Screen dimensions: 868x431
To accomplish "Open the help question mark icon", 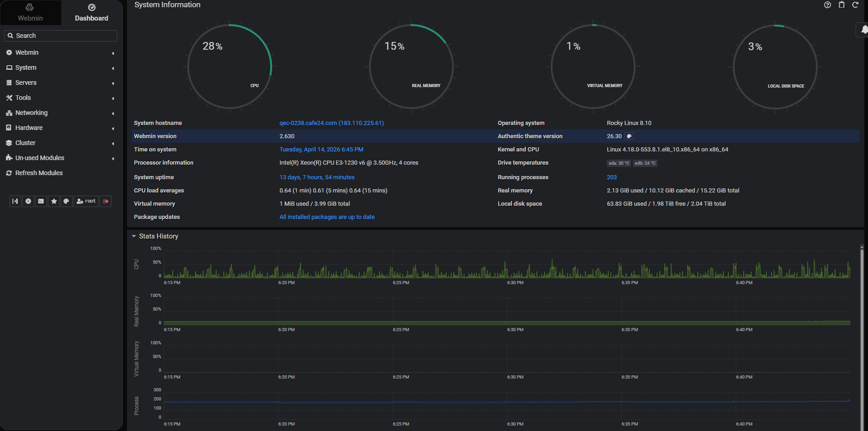I will coord(827,5).
